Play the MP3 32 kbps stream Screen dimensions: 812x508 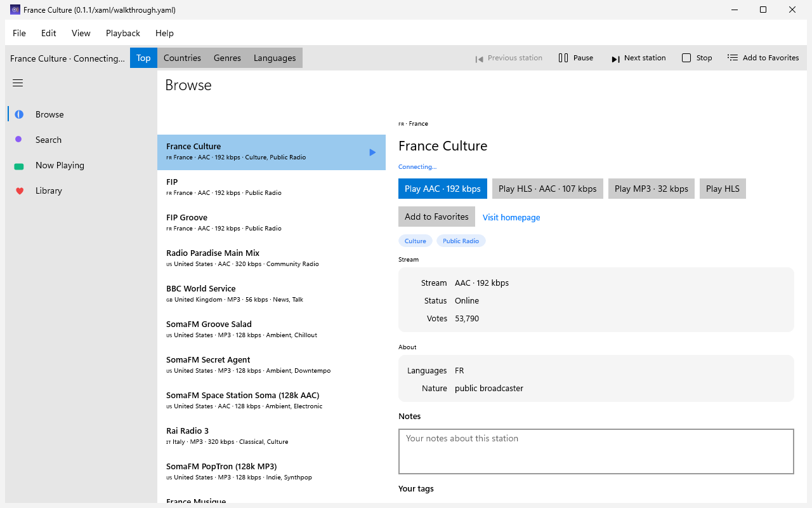coord(652,189)
